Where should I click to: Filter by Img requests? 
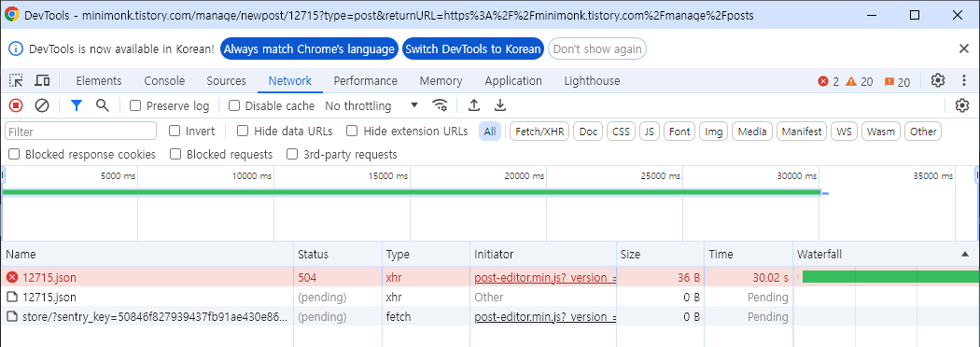[x=714, y=132]
